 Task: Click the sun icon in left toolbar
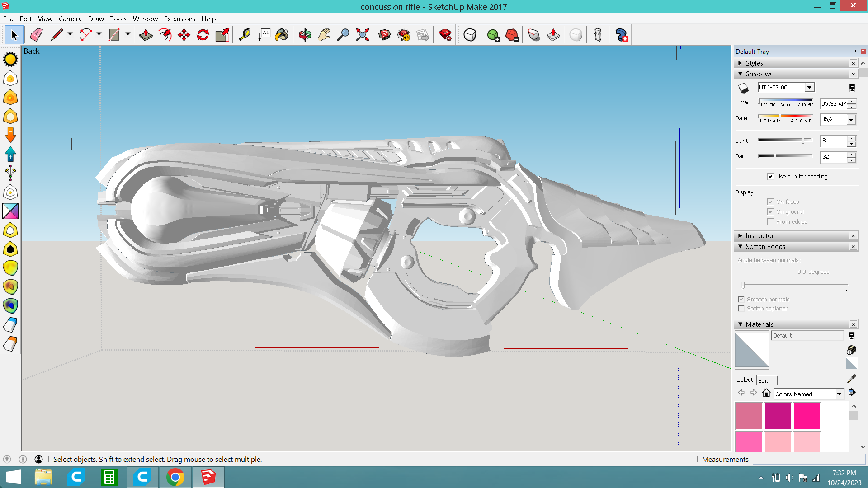pos(10,59)
